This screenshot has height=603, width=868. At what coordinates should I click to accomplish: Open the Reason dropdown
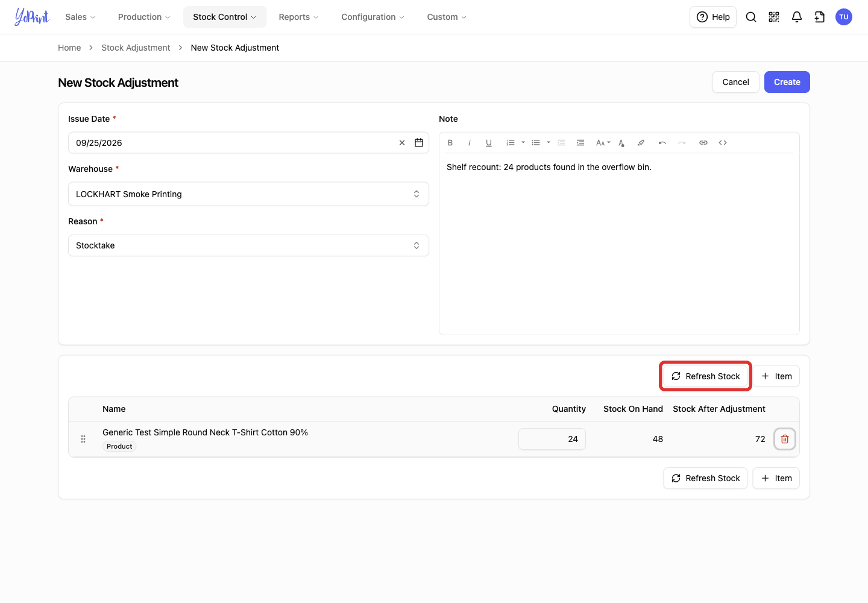tap(248, 245)
